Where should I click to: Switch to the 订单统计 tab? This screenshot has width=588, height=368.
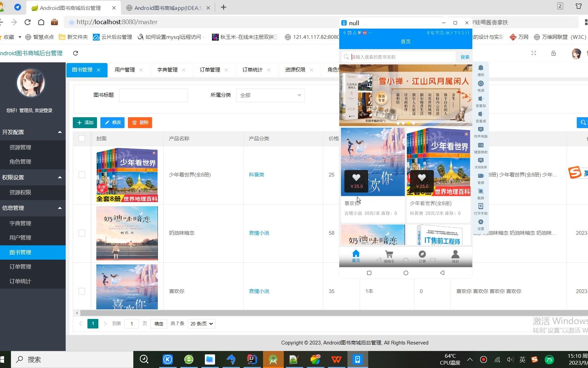click(252, 70)
